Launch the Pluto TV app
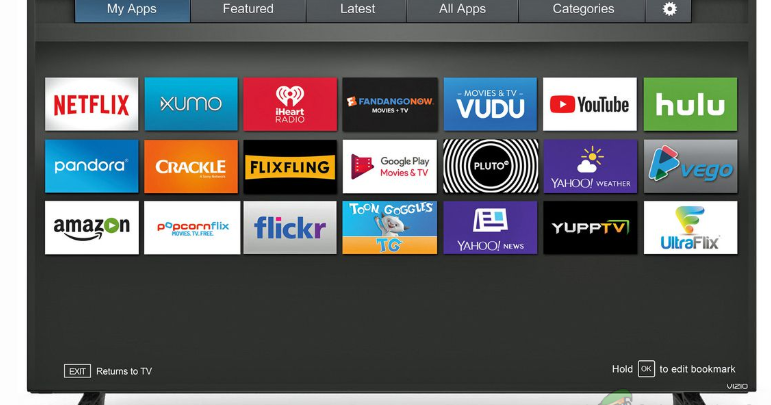 tap(490, 166)
